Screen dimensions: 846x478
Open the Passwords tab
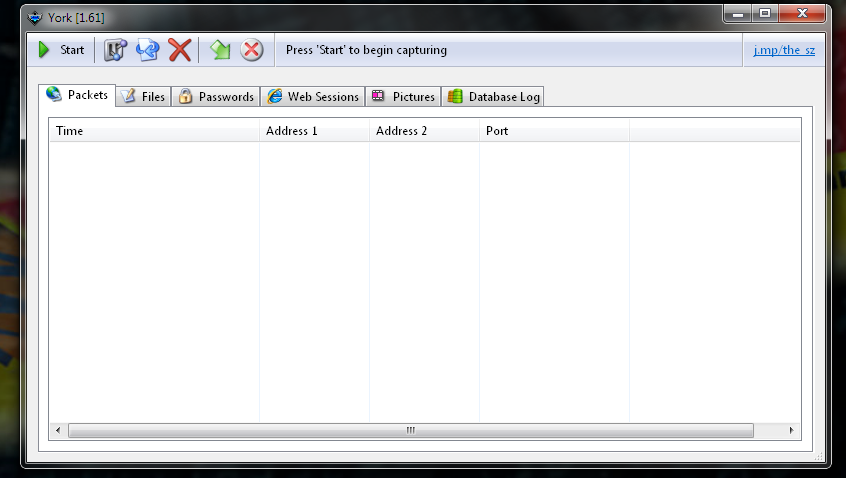tap(216, 97)
